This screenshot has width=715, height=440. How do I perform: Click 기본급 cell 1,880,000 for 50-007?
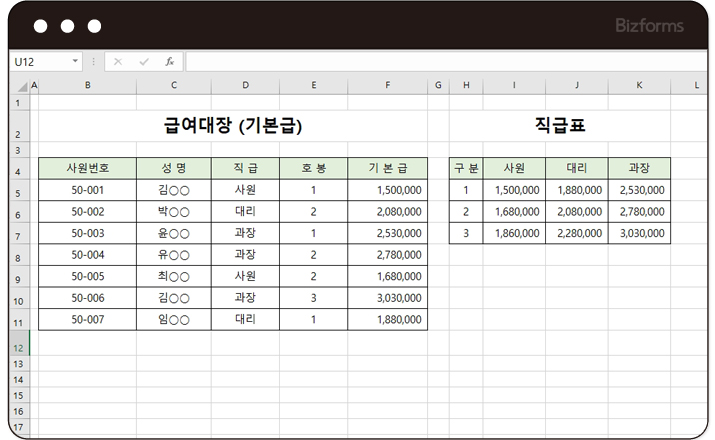coord(388,319)
